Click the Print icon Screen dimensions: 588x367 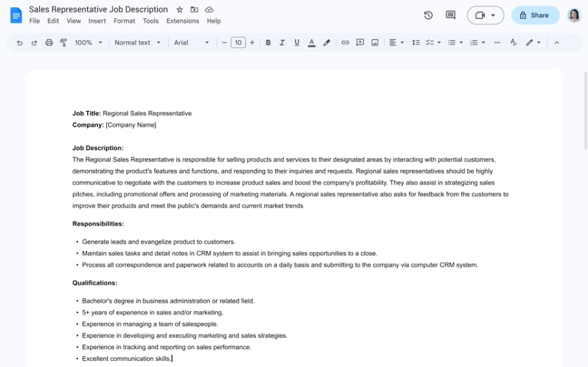click(49, 43)
